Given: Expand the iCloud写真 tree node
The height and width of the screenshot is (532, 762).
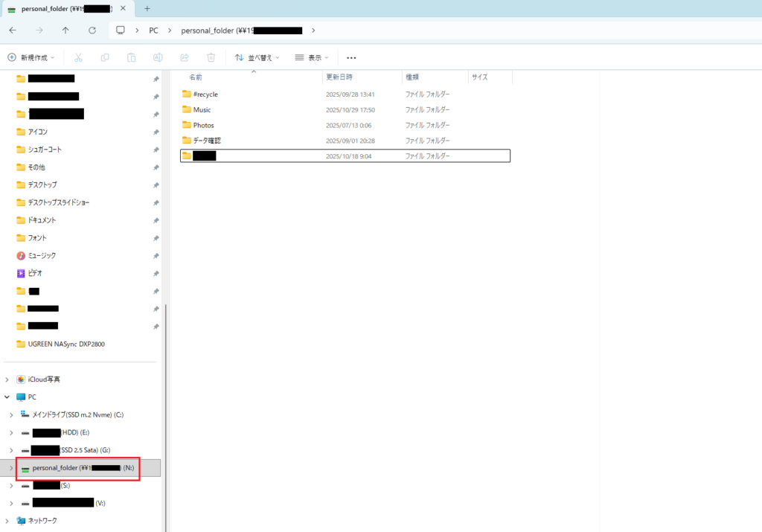Looking at the screenshot, I should [7, 379].
